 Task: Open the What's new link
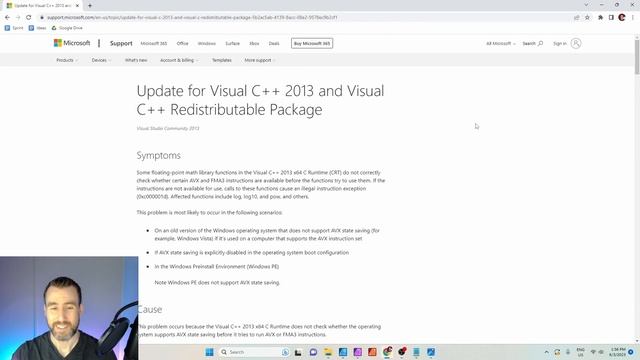(136, 60)
